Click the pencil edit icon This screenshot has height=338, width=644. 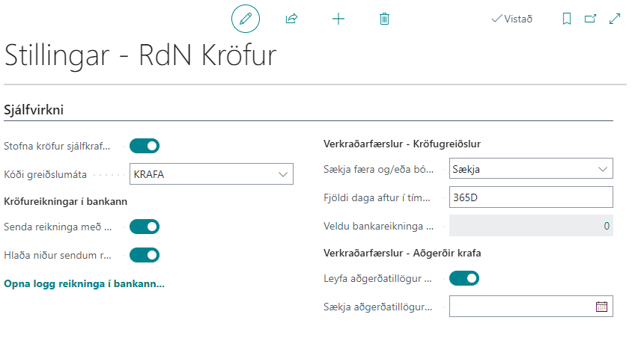(245, 19)
